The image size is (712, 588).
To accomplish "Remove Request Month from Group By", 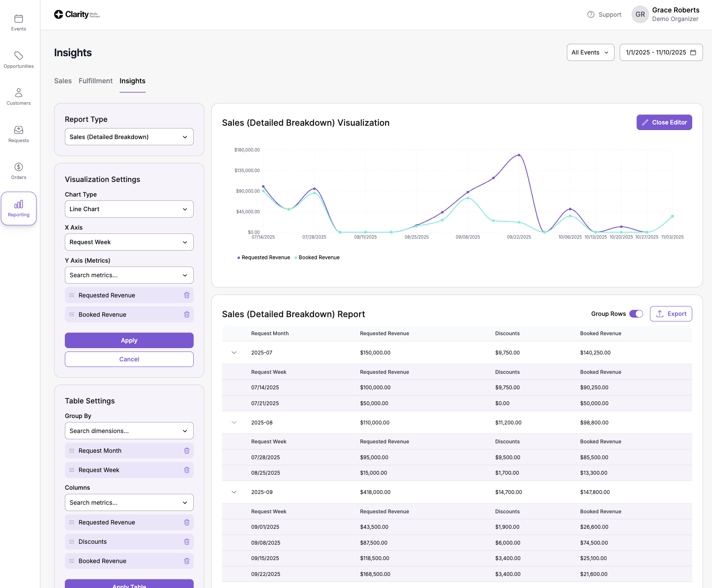I will (x=187, y=451).
